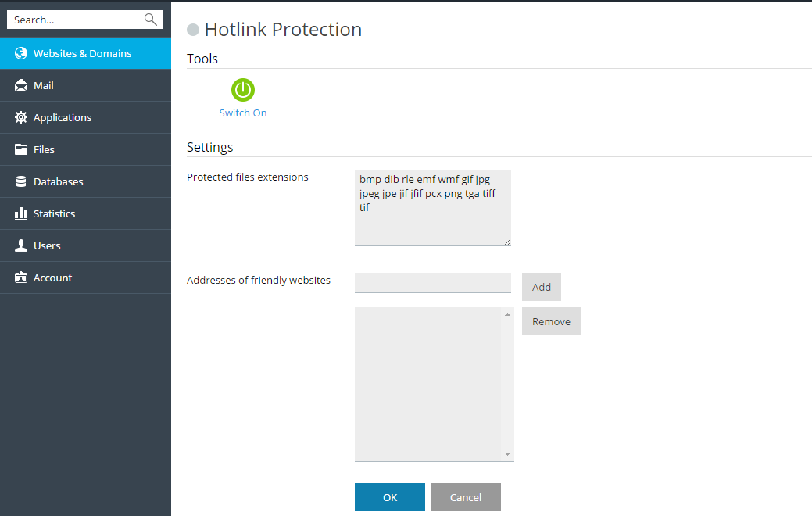Click the search magnifier icon
The height and width of the screenshot is (516, 812).
151,20
